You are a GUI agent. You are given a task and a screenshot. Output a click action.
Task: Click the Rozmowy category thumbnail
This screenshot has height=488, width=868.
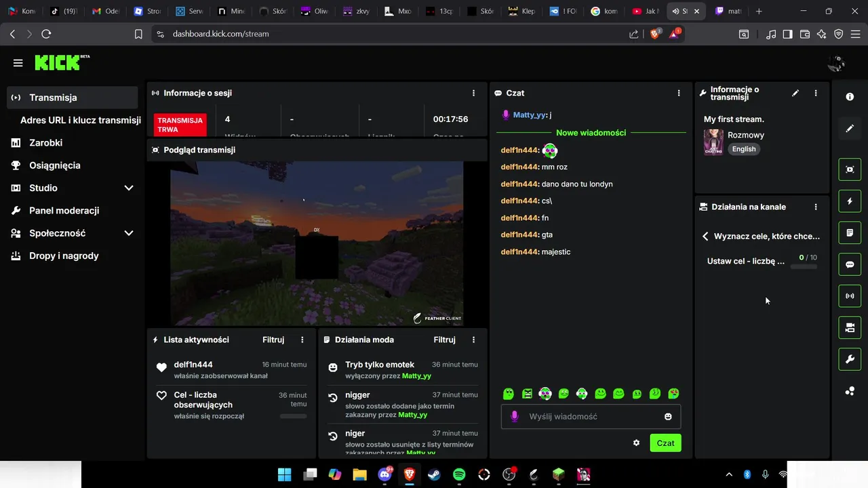pyautogui.click(x=713, y=142)
